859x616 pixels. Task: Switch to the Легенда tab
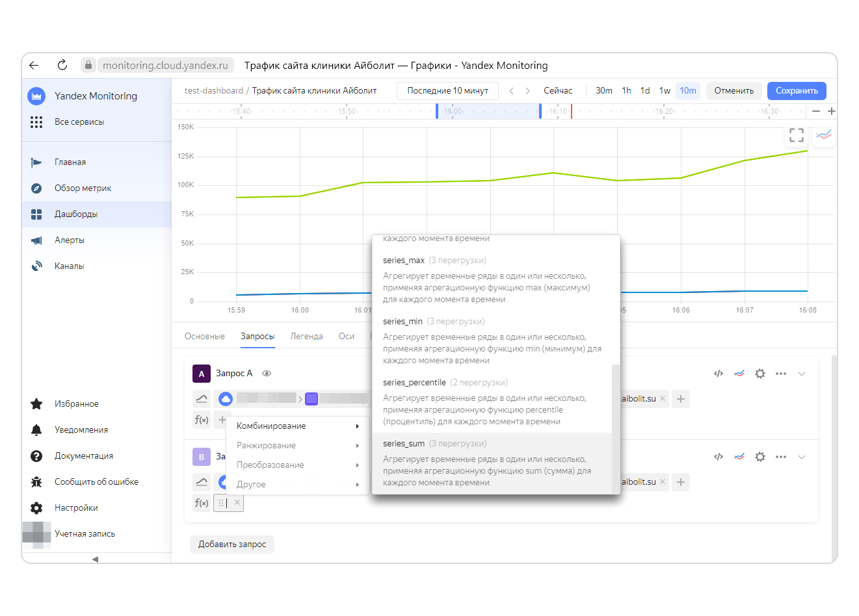point(306,337)
